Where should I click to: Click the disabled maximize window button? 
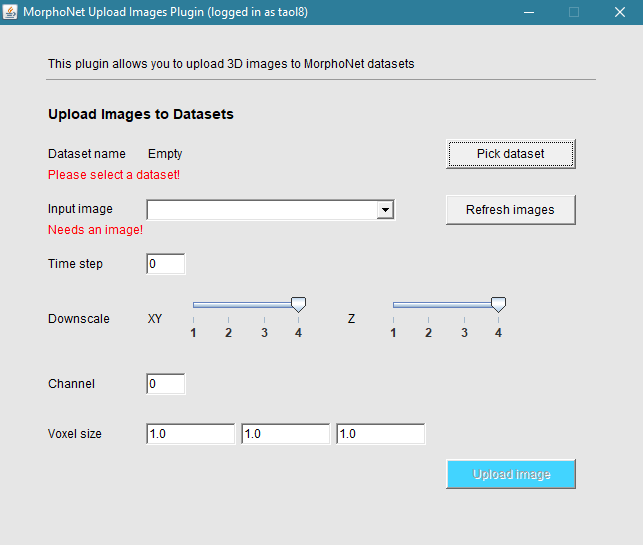tap(574, 12)
